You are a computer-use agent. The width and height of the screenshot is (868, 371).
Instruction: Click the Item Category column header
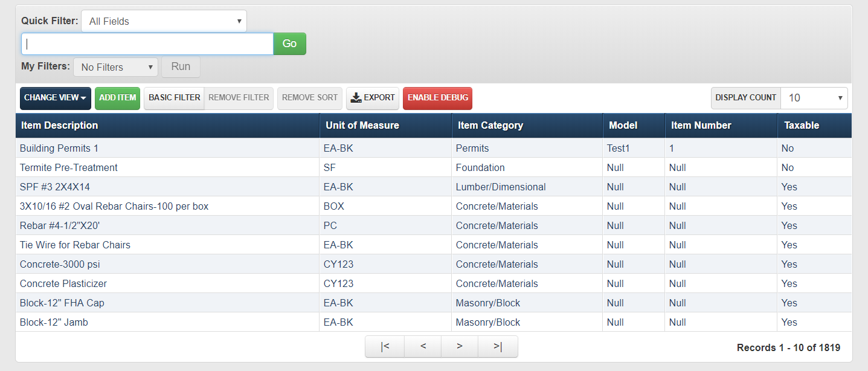(490, 126)
